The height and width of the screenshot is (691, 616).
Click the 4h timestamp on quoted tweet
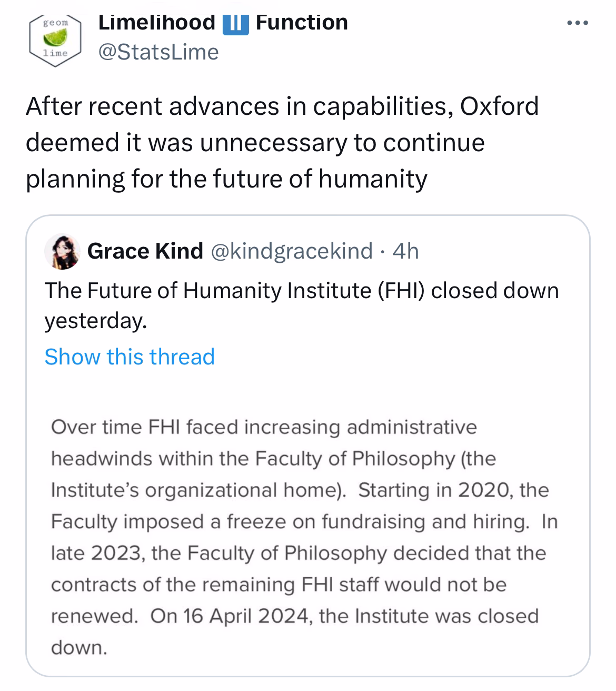(x=405, y=251)
